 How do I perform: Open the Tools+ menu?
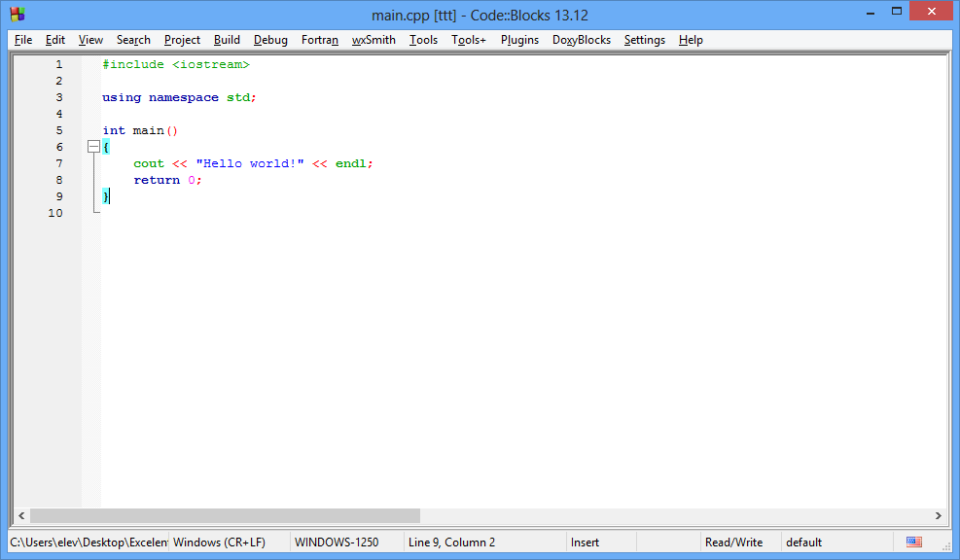pyautogui.click(x=469, y=40)
